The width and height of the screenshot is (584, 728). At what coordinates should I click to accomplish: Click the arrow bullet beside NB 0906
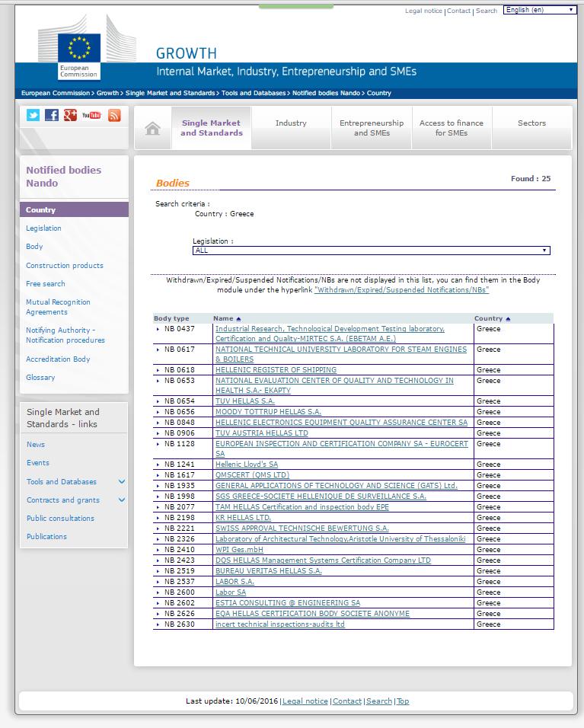point(158,433)
